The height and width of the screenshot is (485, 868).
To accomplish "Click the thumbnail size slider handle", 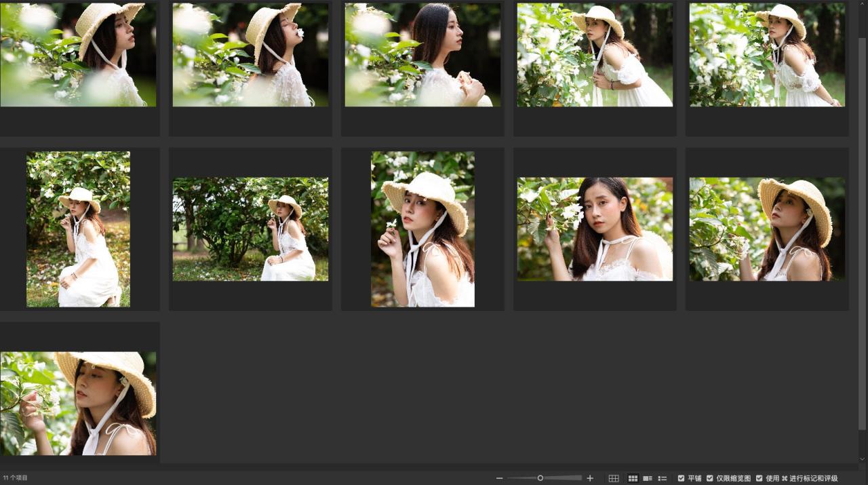I will (540, 478).
